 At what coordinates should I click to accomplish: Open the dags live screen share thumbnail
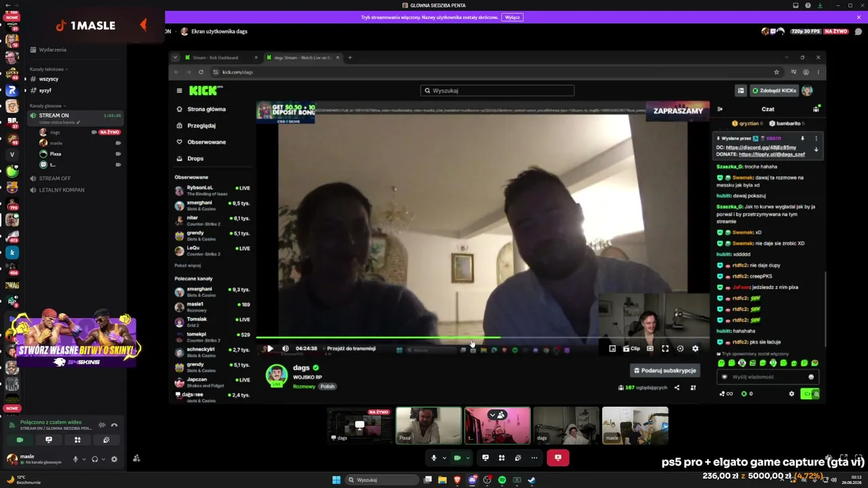(x=359, y=426)
